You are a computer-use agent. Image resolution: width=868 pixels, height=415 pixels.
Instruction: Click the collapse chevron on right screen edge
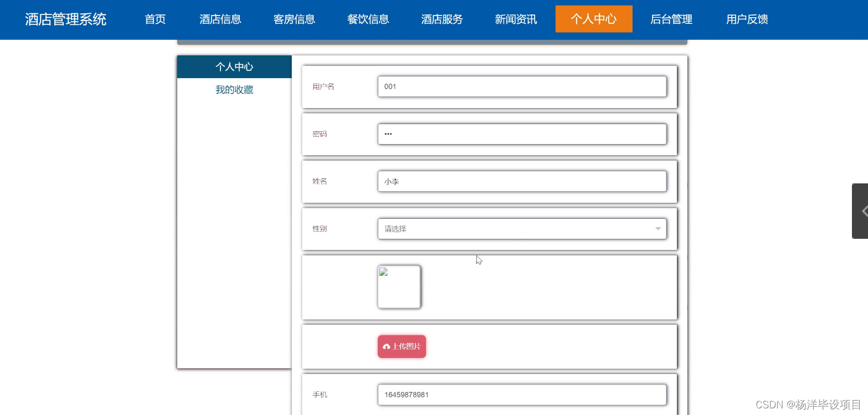863,211
